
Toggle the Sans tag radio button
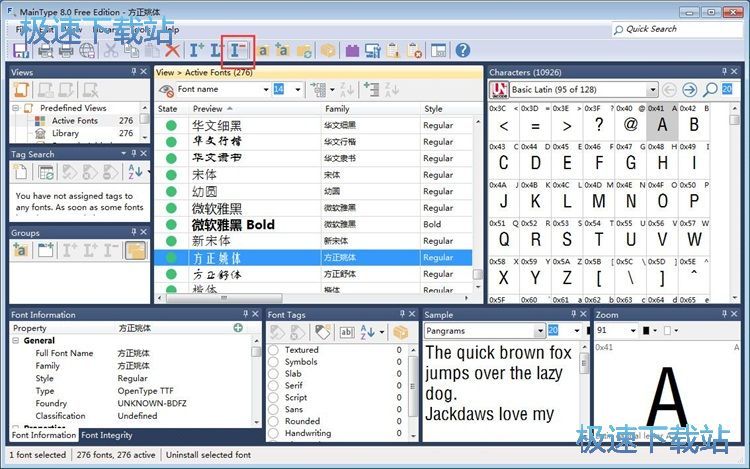273,409
